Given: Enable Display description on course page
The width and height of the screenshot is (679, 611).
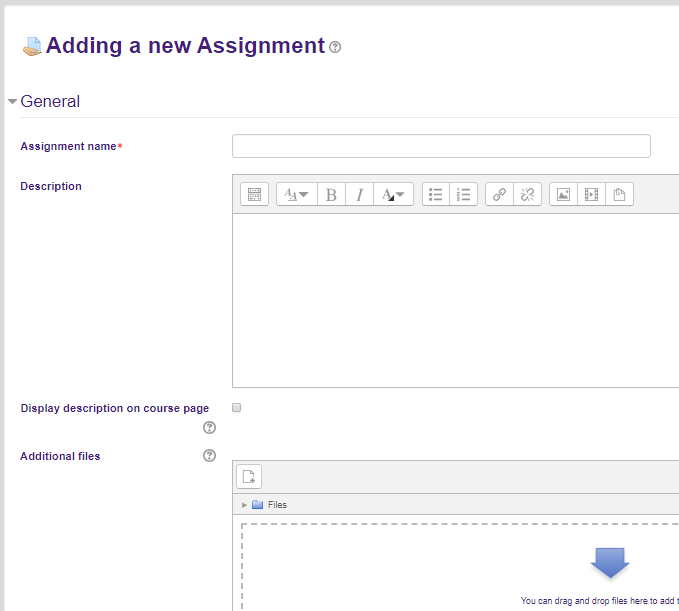Looking at the screenshot, I should click(x=237, y=408).
